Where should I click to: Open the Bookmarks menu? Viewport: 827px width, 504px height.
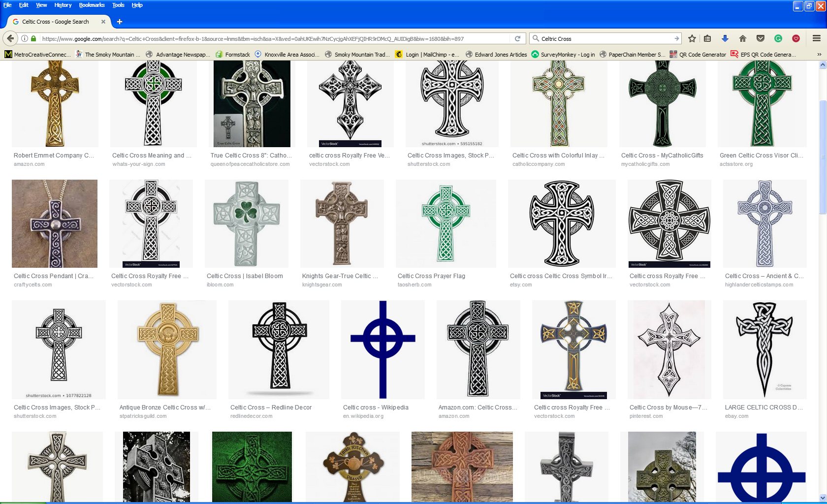tap(92, 5)
